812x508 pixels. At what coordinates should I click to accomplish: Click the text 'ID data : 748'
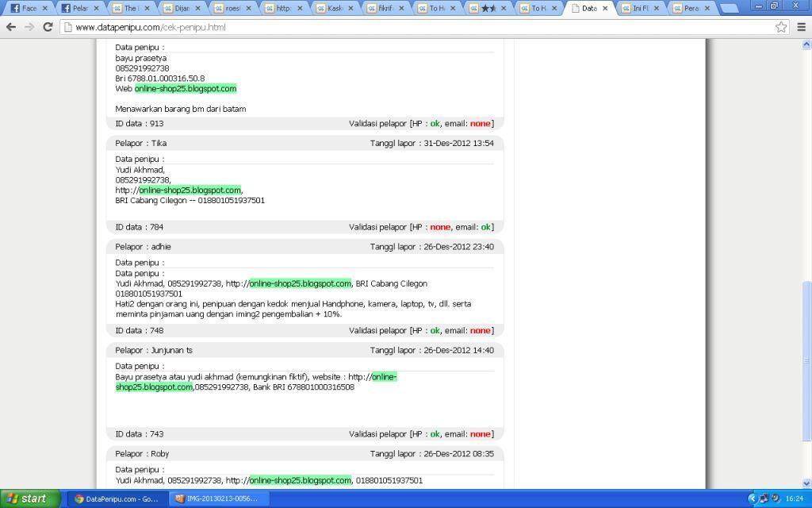coord(140,330)
